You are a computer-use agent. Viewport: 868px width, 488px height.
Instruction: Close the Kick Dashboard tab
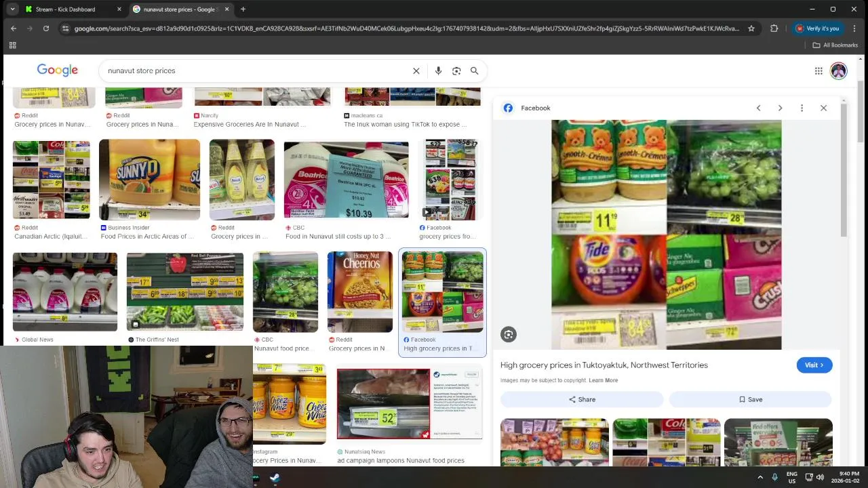coord(119,9)
